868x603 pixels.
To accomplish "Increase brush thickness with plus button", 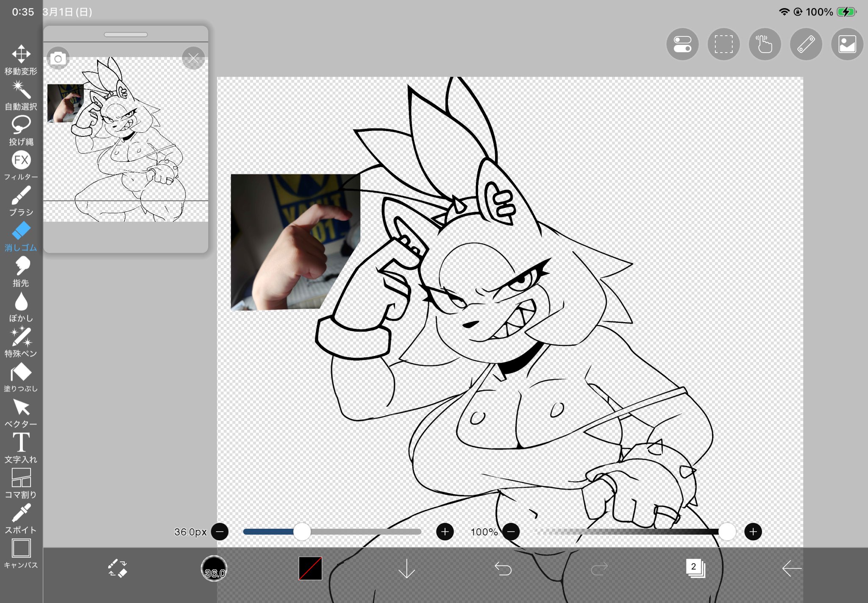I will [445, 531].
